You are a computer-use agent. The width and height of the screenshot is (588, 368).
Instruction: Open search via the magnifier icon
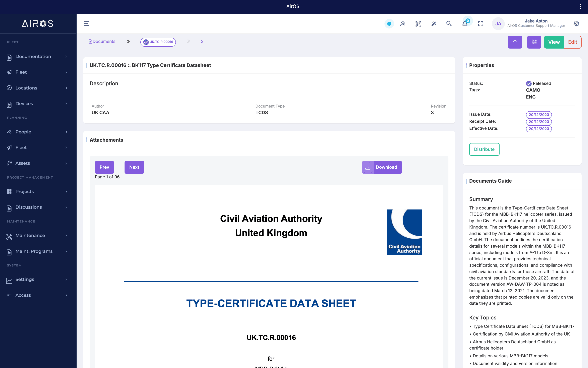point(449,24)
